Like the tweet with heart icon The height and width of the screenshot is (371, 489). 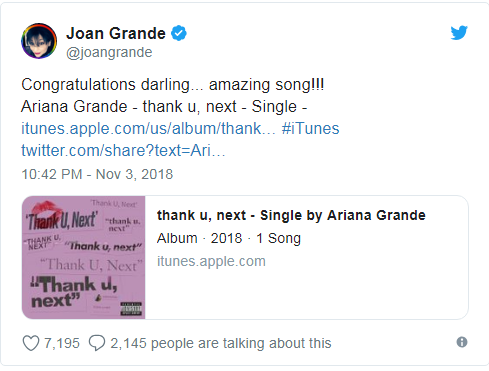31,343
